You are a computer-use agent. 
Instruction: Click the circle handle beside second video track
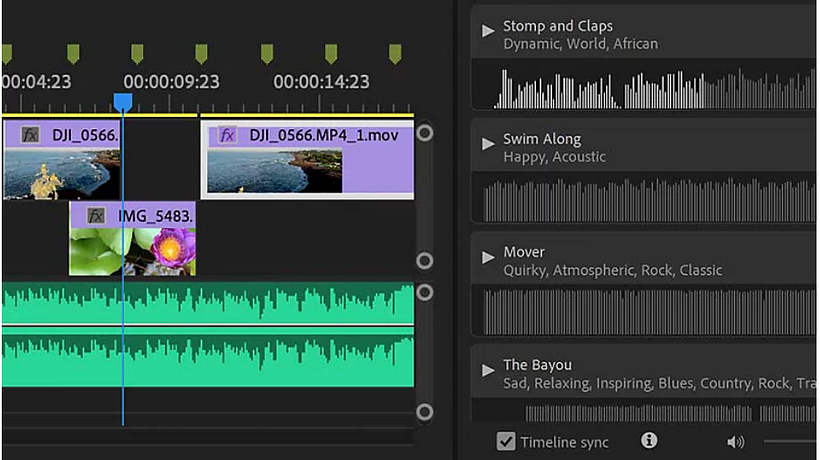[x=425, y=261]
